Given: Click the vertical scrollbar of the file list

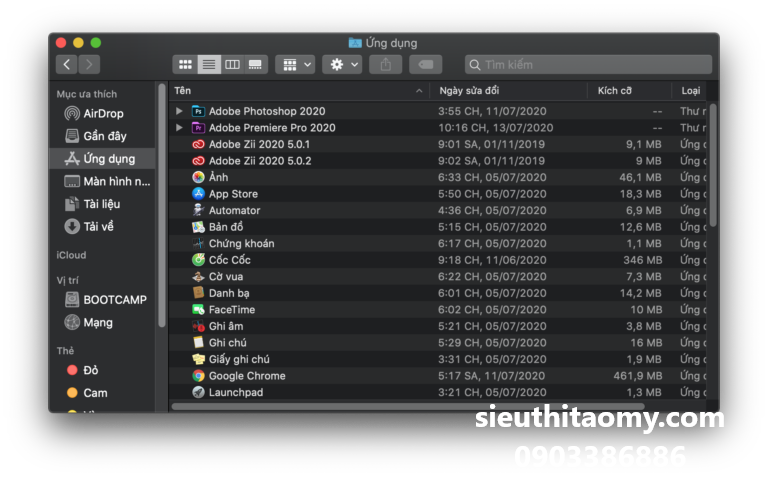Looking at the screenshot, I should coord(713,165).
